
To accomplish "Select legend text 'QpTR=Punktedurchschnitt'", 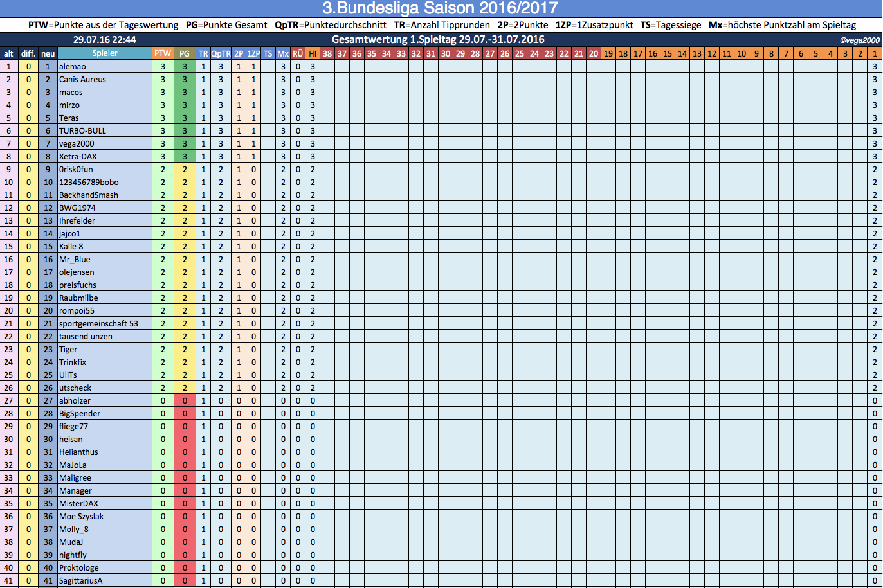I will [331, 25].
